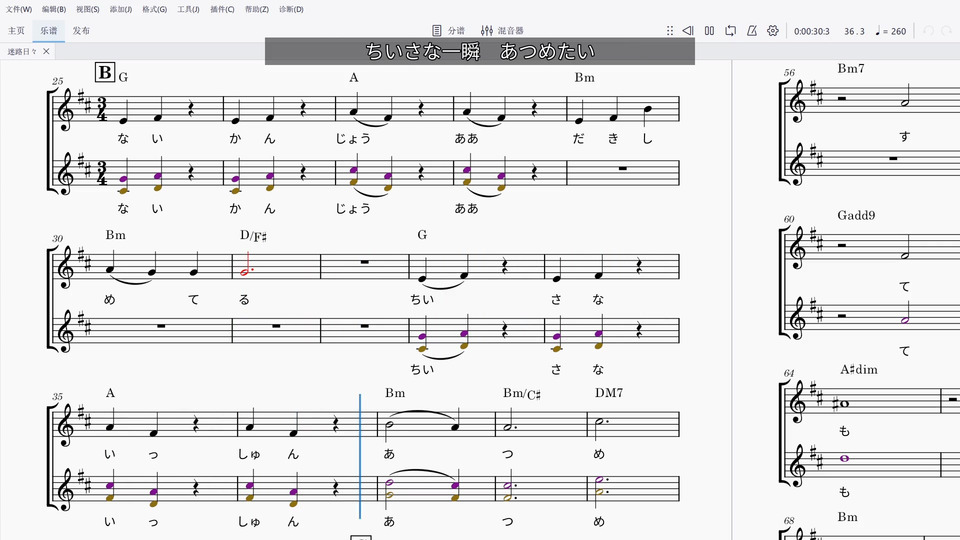
Task: Select chord symbol A above measure 35
Action: pos(110,393)
